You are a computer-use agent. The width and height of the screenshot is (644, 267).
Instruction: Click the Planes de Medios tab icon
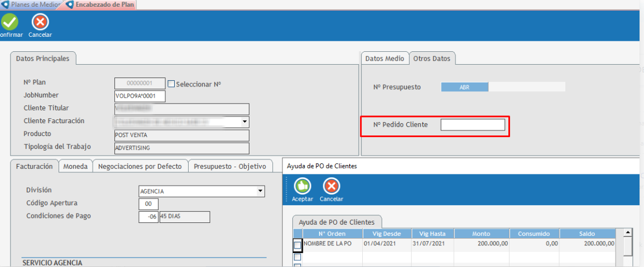[5, 4]
